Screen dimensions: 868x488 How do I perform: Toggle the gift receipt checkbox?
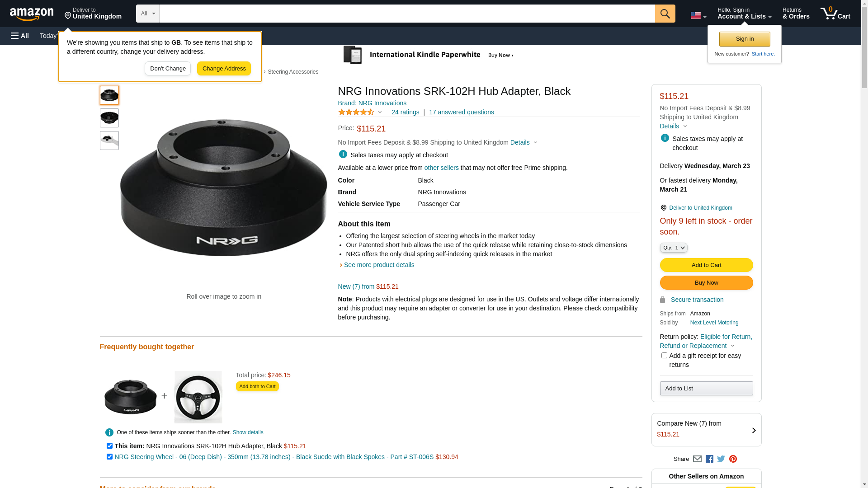664,356
